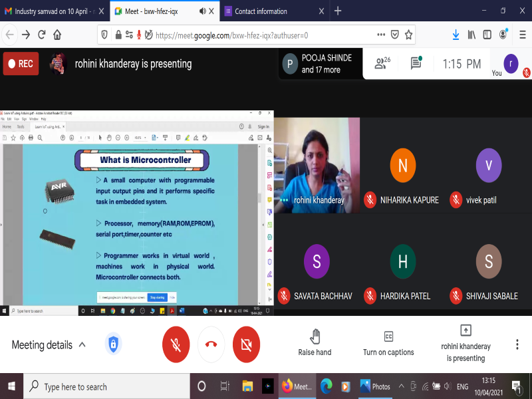Expand Meeting details panel

pos(49,345)
